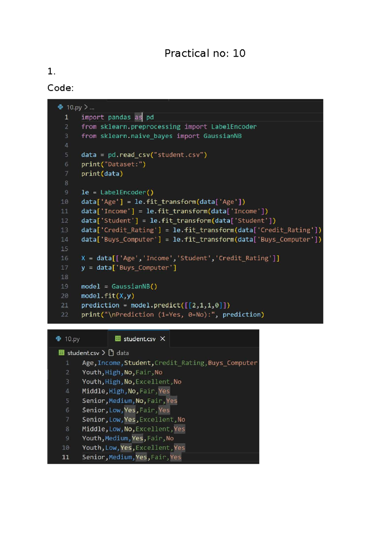Switch to the 10.py editor tab
Viewport: 392px width, 554px height.
[x=72, y=339]
